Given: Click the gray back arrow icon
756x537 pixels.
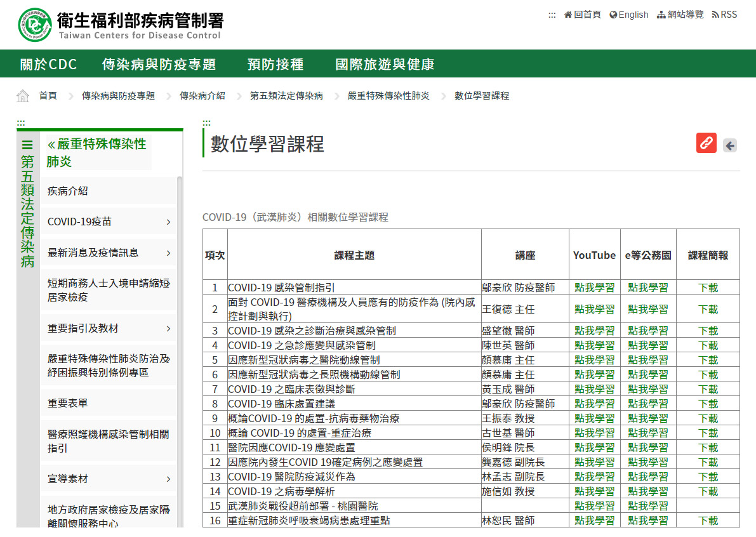Looking at the screenshot, I should [730, 145].
